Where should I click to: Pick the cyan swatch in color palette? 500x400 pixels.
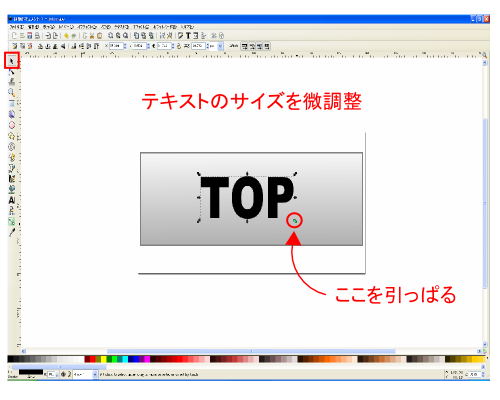[125, 359]
